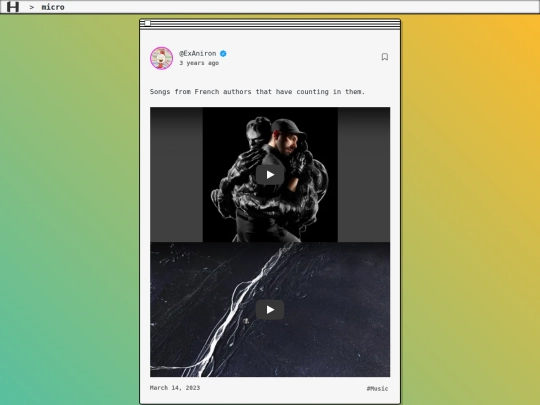540x405 pixels.
Task: Click the gradient desktop background
Action: [x=69, y=207]
